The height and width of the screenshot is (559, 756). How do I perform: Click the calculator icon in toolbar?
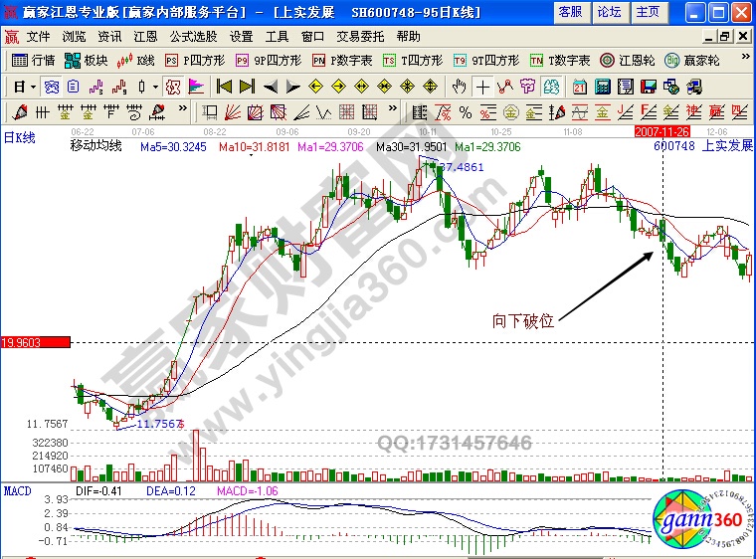(603, 87)
